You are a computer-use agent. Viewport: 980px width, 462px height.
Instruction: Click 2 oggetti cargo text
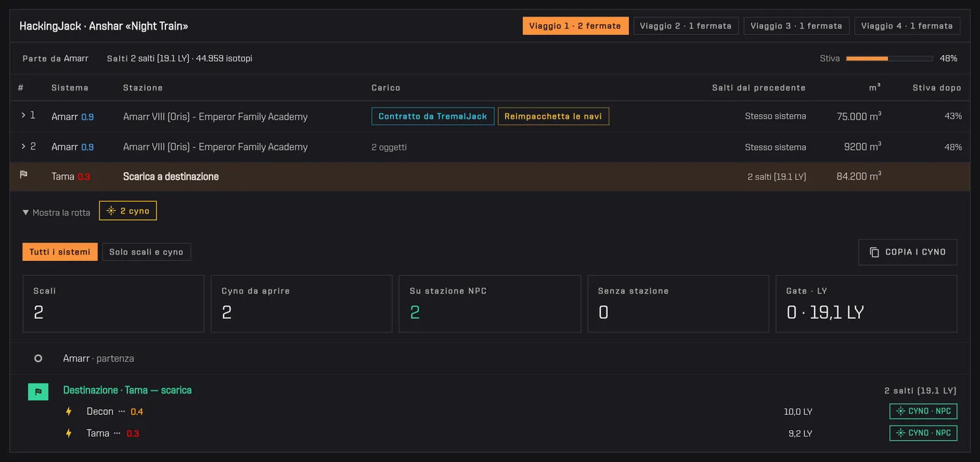(389, 147)
